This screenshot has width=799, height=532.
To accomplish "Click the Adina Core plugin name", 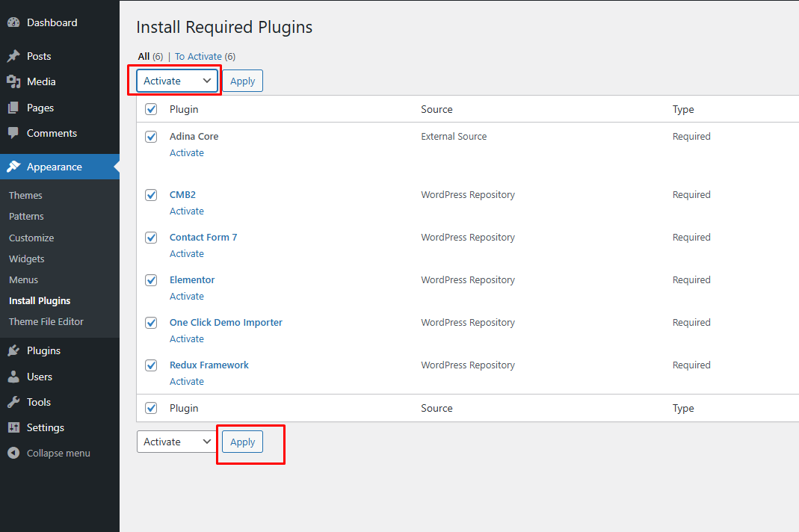I will (194, 136).
